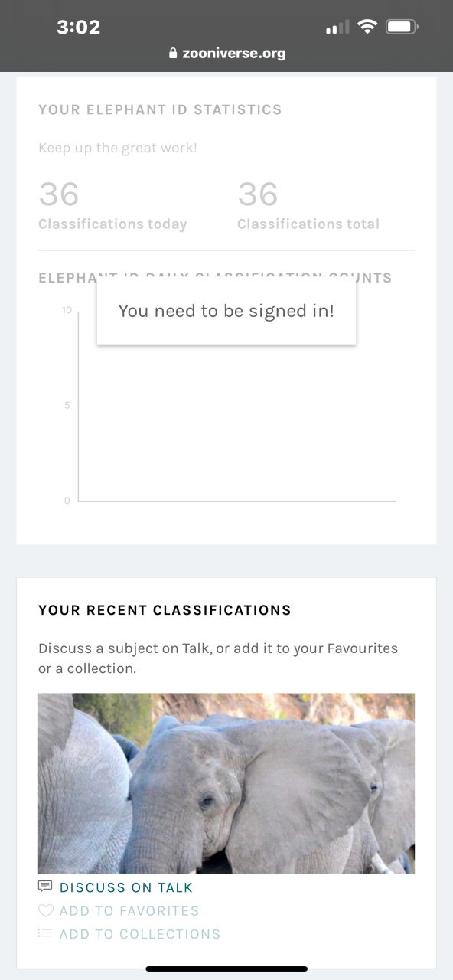Tap the 3:02 clock in status bar

78,28
